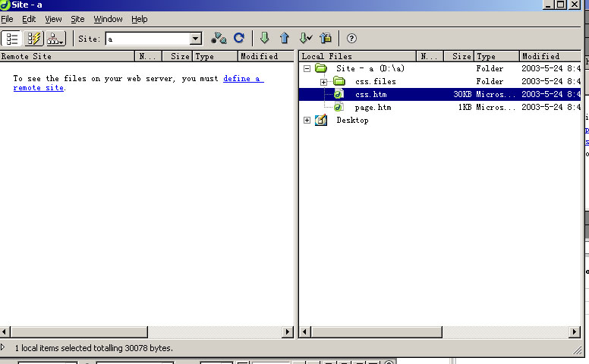589x364 pixels.
Task: Show the Site Map view
Action: [55, 39]
